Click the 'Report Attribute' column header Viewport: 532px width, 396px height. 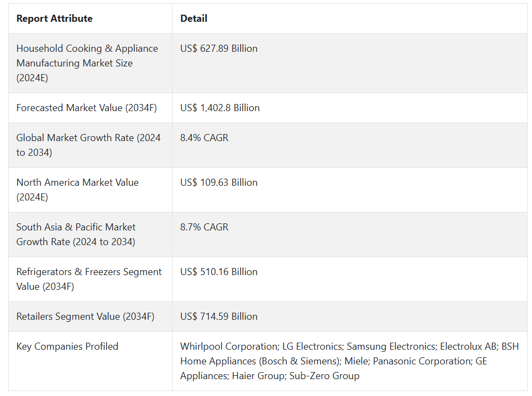[54, 19]
